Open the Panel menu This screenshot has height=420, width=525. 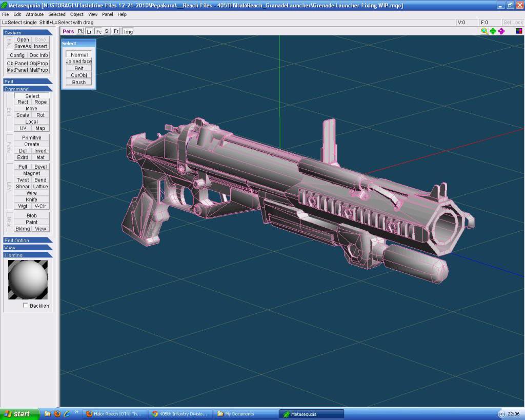108,14
